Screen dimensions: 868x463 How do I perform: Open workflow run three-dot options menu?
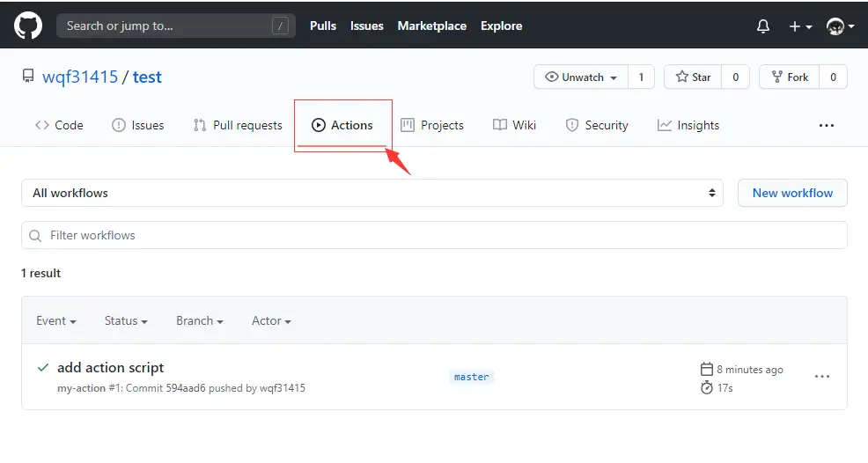821,377
